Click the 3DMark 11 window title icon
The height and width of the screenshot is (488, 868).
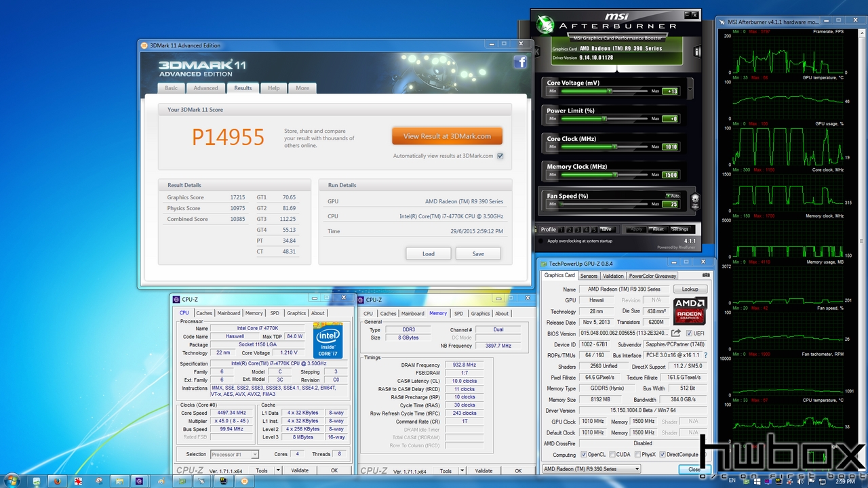pos(144,45)
